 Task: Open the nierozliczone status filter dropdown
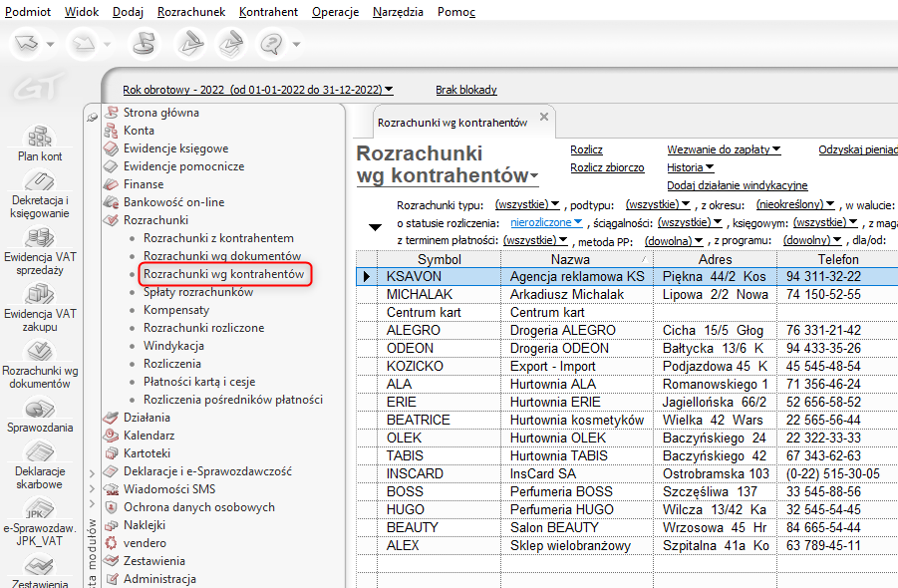tap(547, 222)
